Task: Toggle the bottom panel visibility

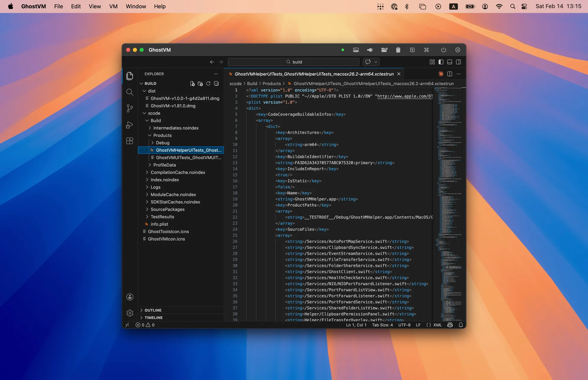Action: (x=450, y=62)
